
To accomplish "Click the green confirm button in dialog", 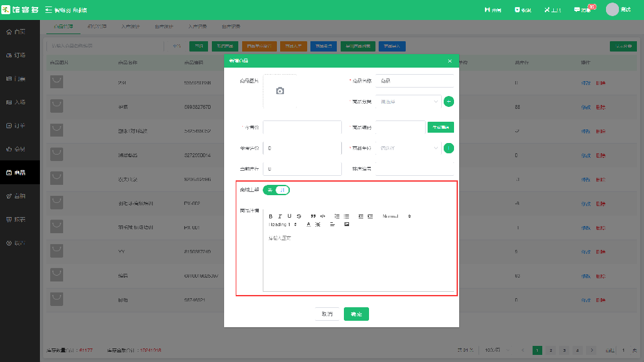I will tap(356, 314).
